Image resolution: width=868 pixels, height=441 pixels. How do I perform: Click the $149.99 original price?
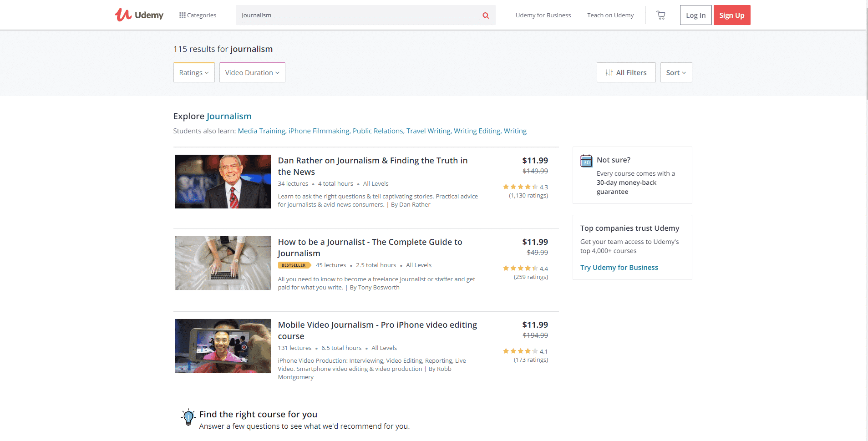[x=535, y=171]
